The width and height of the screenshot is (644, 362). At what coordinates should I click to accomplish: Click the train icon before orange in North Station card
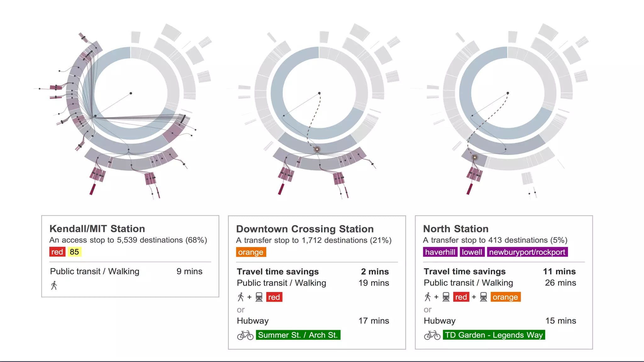point(483,297)
